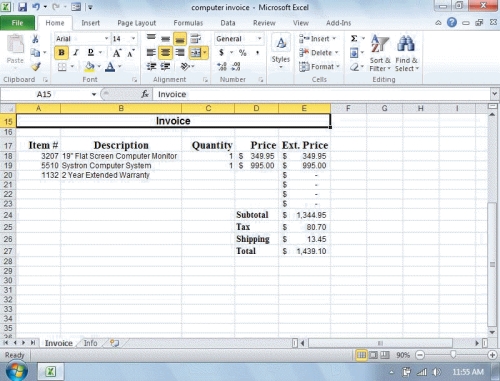
Task: Enable Wrap Text
Action: 196,38
